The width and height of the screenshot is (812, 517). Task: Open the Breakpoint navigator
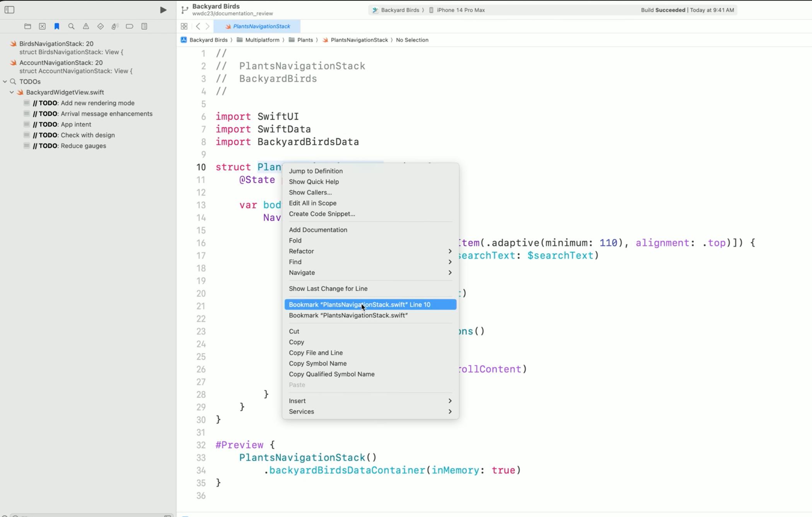[x=129, y=26]
